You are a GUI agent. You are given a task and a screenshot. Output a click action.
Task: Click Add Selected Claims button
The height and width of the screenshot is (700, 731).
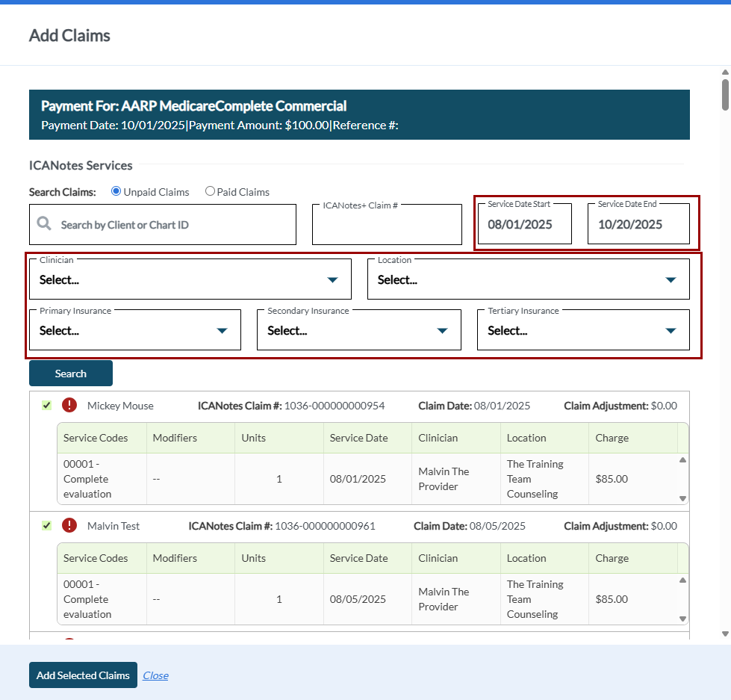click(83, 675)
